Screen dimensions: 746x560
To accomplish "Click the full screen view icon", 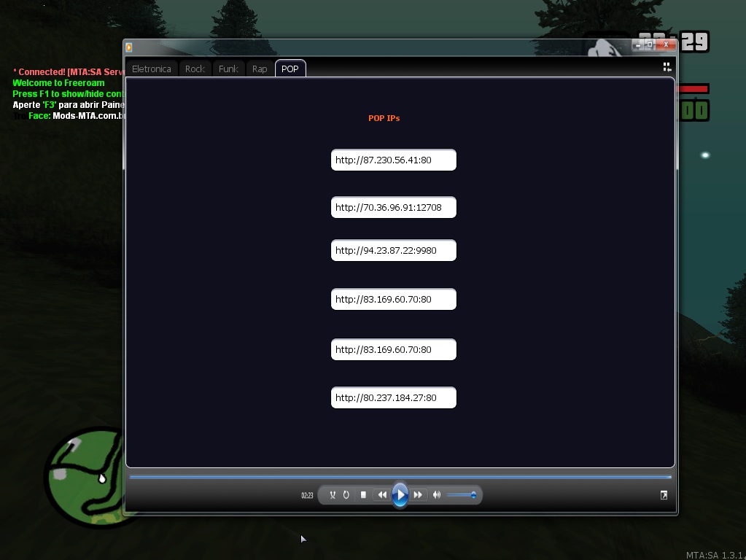I will click(x=664, y=495).
